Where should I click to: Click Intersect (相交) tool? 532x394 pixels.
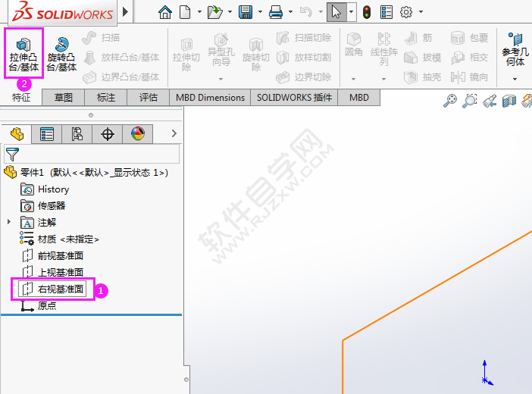(470, 58)
